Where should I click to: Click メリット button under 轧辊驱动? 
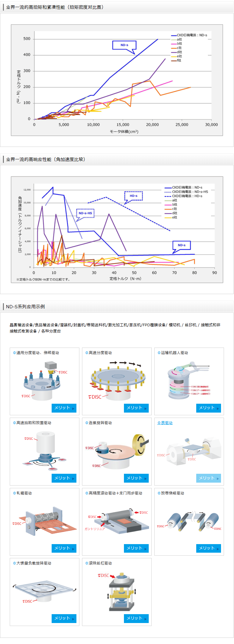64,548
